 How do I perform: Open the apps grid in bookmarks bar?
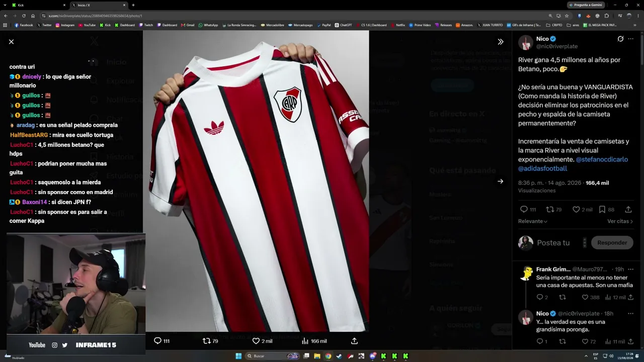pos(5,25)
